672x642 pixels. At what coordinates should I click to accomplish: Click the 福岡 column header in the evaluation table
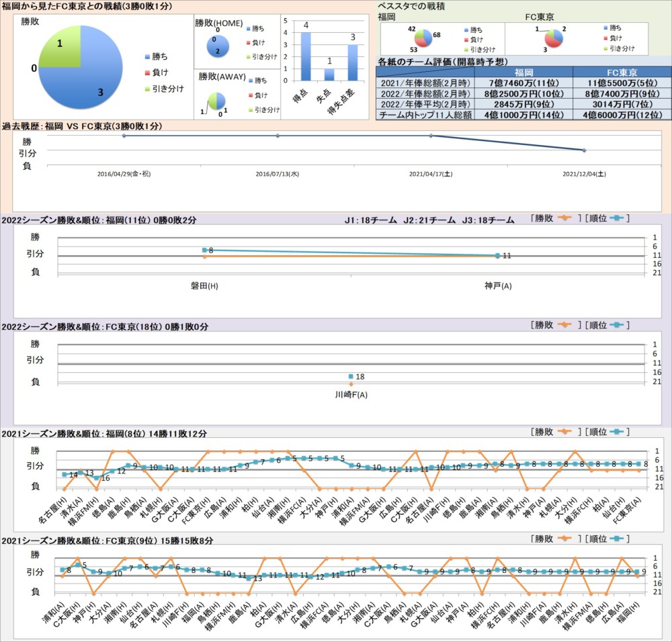[523, 73]
